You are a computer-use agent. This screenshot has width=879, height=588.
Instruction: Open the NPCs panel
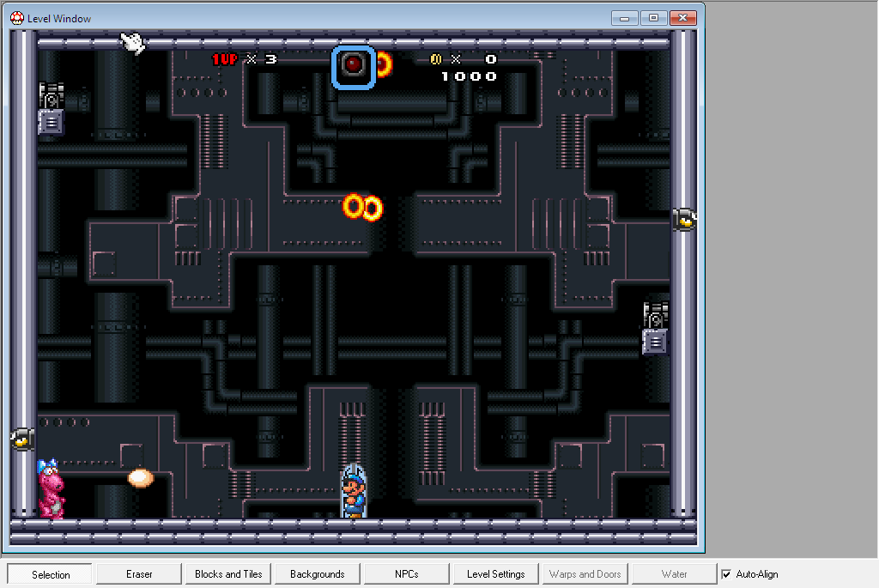point(406,574)
